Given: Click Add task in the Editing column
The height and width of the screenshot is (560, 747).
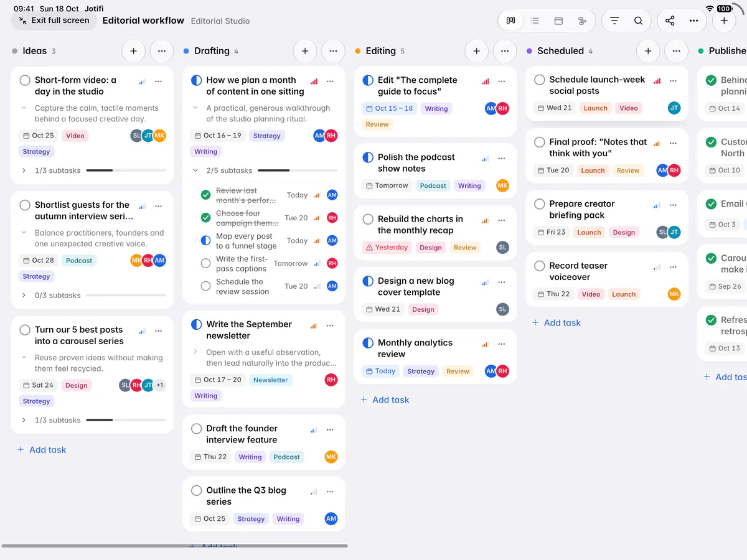Looking at the screenshot, I should tap(385, 400).
